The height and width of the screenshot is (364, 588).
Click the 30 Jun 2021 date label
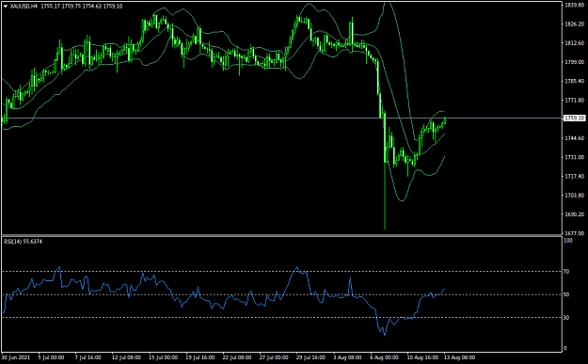click(15, 357)
